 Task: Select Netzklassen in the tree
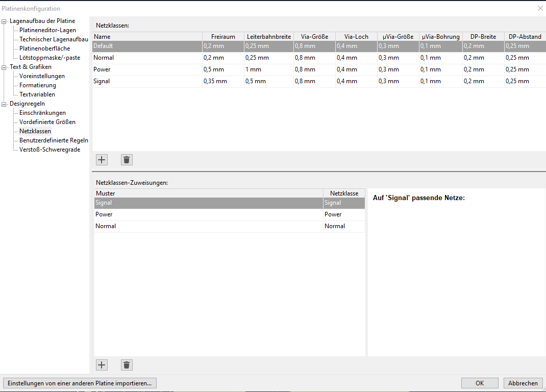pyautogui.click(x=35, y=131)
